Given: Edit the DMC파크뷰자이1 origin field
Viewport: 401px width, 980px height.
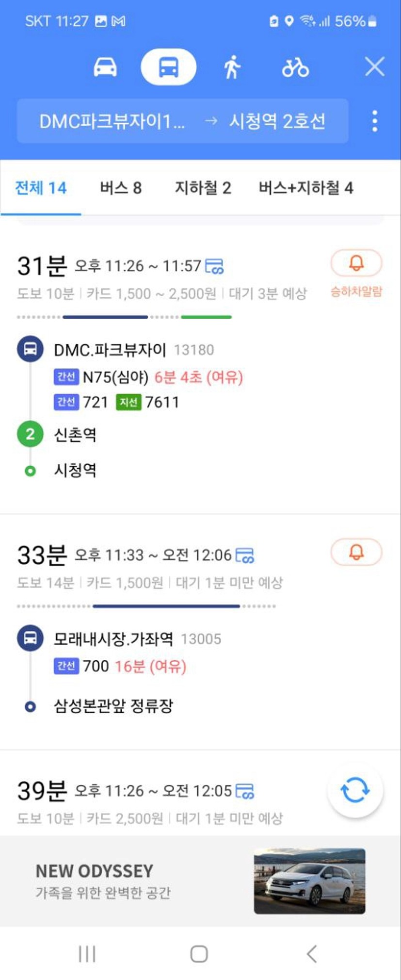Looking at the screenshot, I should click(x=112, y=121).
